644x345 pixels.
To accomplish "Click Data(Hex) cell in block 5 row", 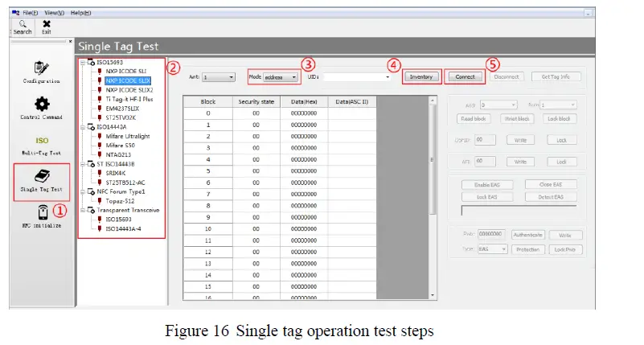I will coord(304,170).
